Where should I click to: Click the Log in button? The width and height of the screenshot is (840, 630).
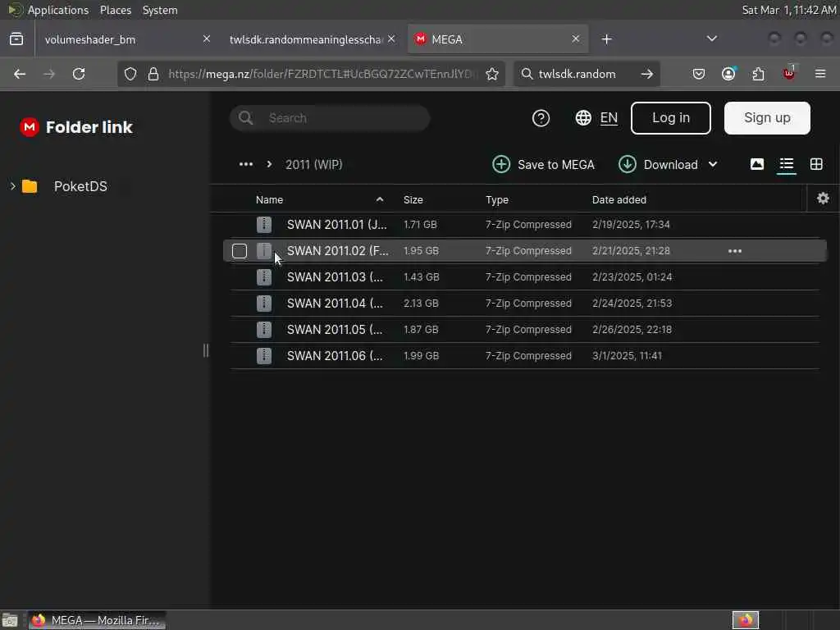pos(671,118)
